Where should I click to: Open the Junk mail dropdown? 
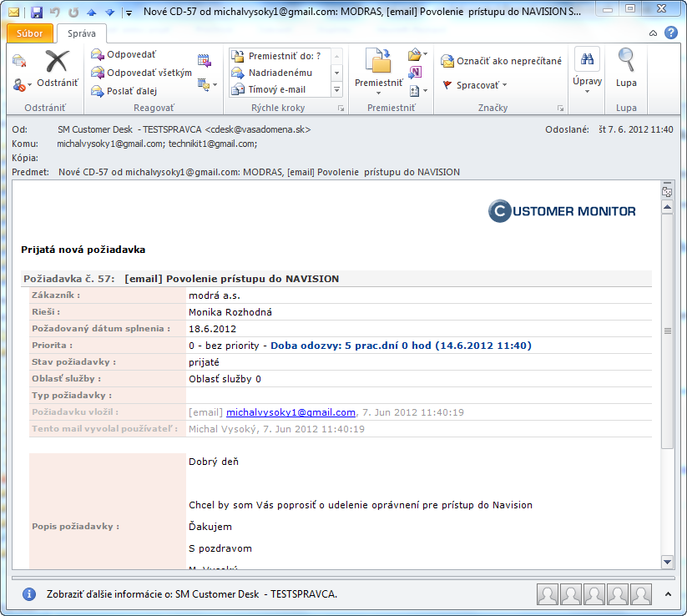22,84
